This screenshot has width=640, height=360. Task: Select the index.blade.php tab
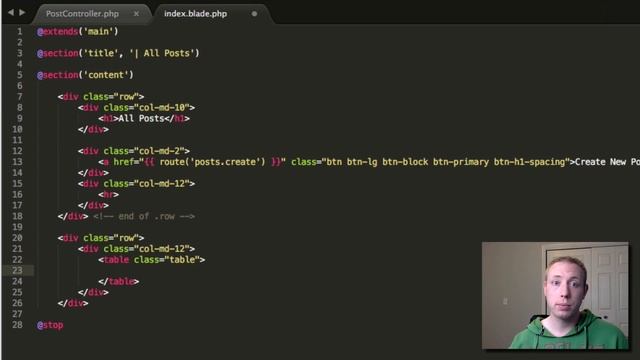195,13
